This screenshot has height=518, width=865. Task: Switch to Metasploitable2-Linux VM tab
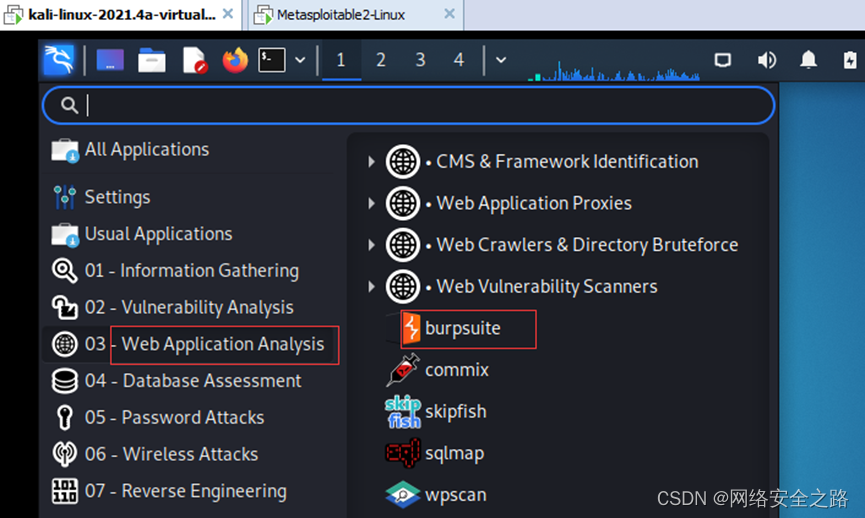[340, 15]
